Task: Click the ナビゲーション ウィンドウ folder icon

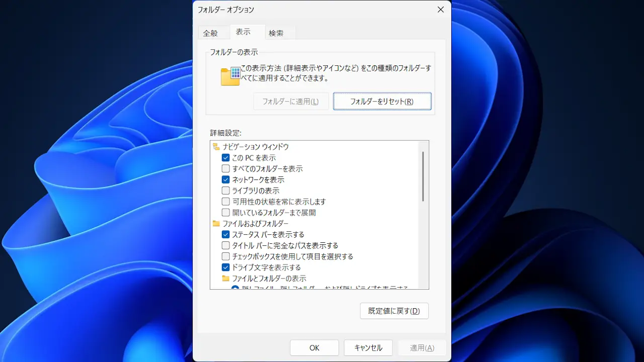Action: [216, 147]
